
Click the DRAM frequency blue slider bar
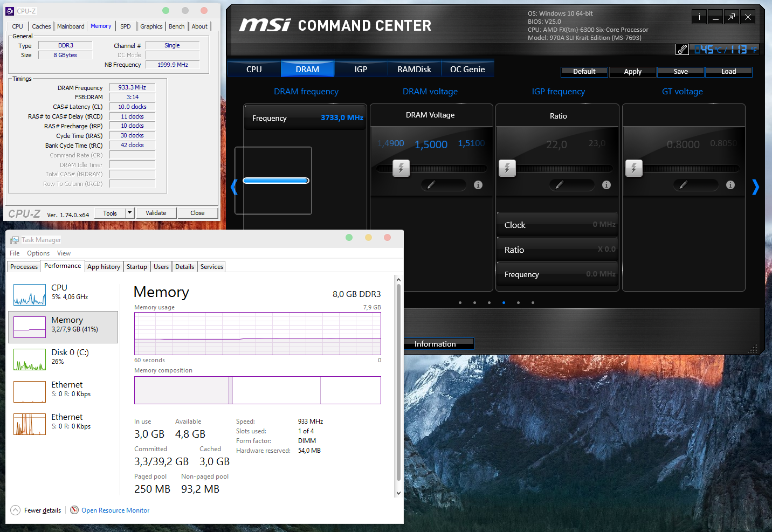276,181
